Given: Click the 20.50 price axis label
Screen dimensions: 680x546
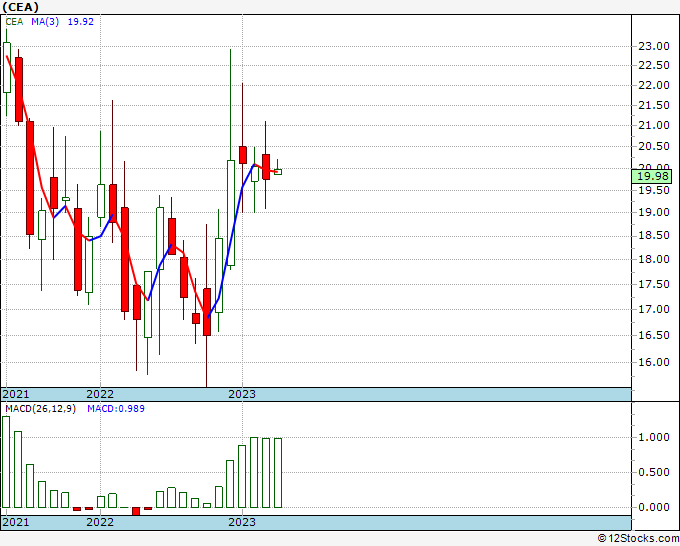Looking at the screenshot, I should tap(654, 146).
